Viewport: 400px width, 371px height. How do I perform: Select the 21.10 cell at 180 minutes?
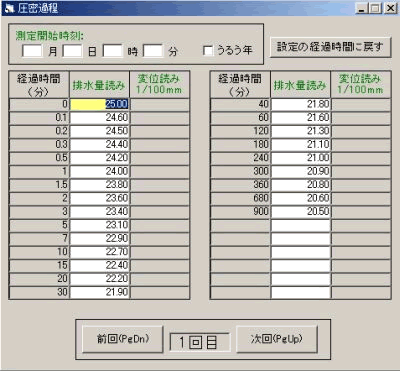click(x=301, y=145)
